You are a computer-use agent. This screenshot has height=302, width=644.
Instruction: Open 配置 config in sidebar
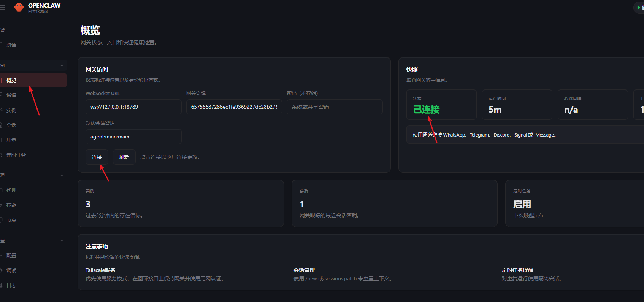click(11, 256)
